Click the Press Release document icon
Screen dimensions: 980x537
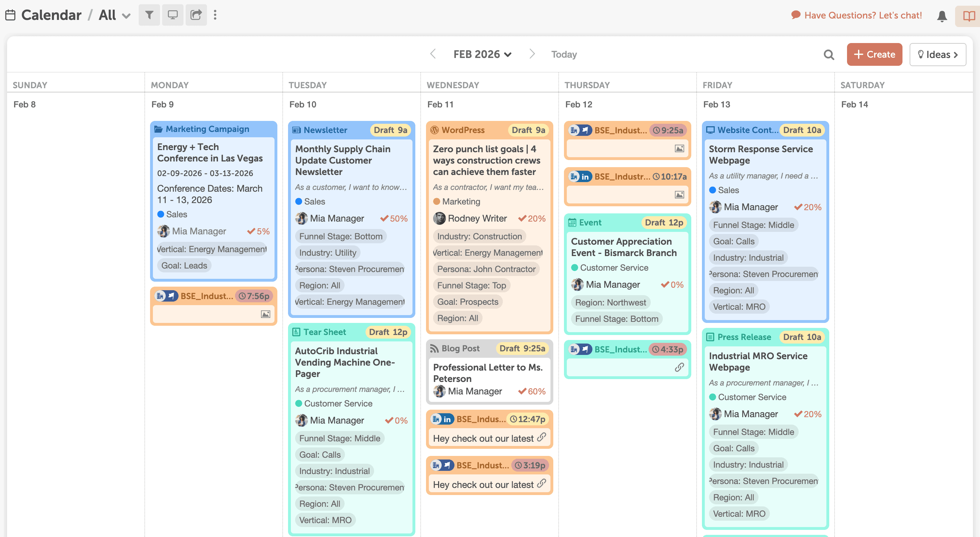(x=710, y=337)
